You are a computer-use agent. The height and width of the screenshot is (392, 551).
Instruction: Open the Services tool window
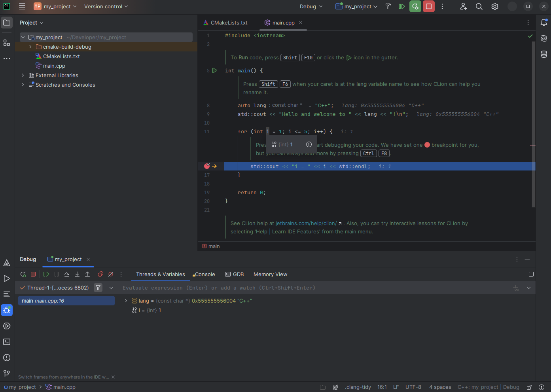coord(7,326)
